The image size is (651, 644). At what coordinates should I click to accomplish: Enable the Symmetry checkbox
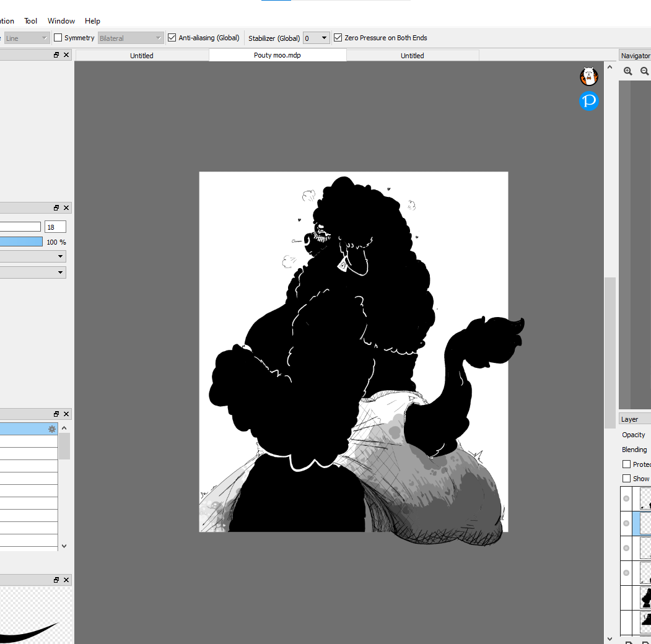(58, 38)
